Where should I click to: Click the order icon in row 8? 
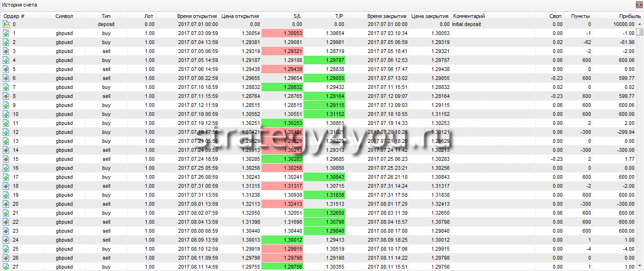[6, 96]
